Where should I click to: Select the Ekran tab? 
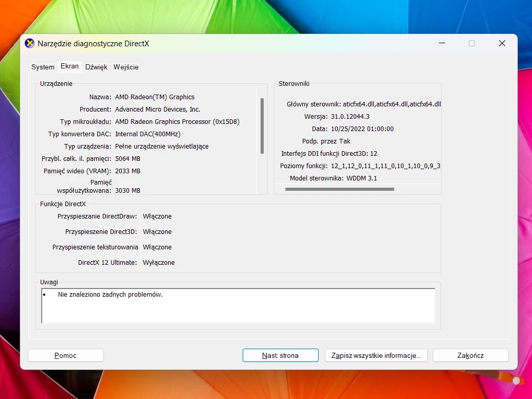pyautogui.click(x=69, y=66)
